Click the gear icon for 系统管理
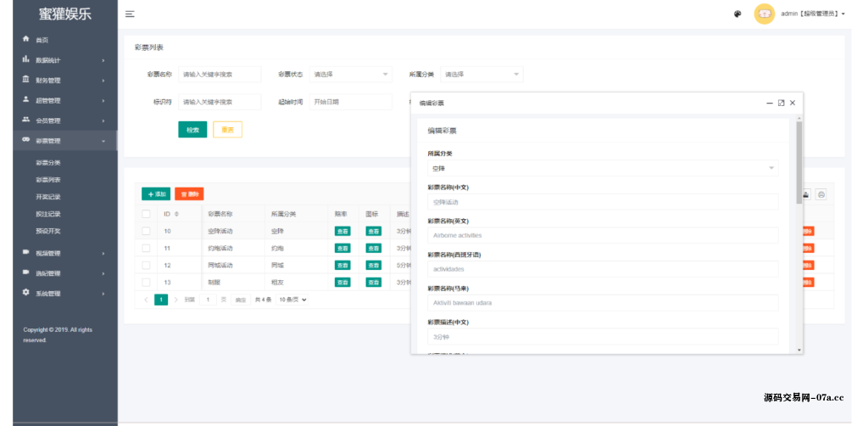Image resolution: width=868 pixels, height=426 pixels. tap(25, 292)
